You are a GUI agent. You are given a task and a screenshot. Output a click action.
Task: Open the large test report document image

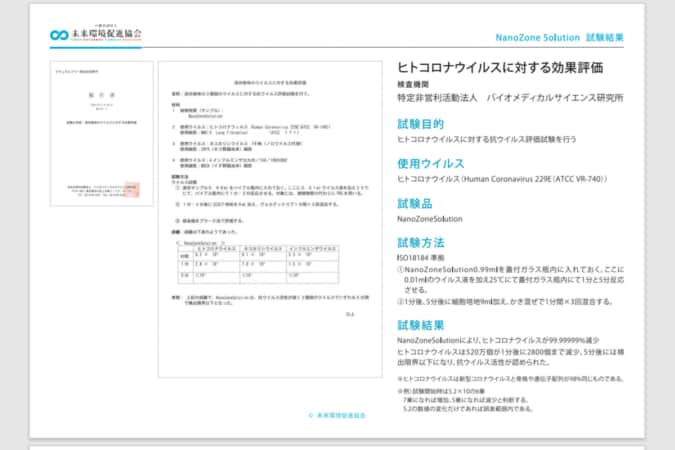coord(270,219)
